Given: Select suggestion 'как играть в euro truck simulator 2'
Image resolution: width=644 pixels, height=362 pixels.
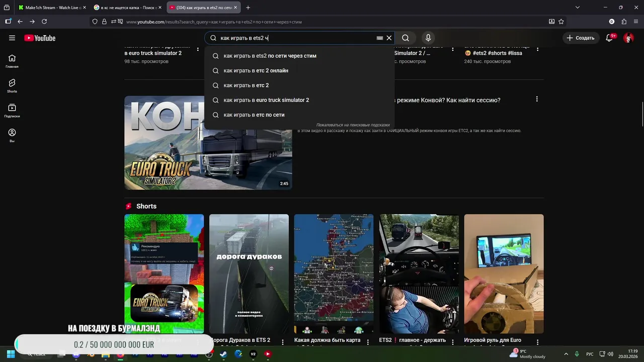Looking at the screenshot, I should pos(299,100).
